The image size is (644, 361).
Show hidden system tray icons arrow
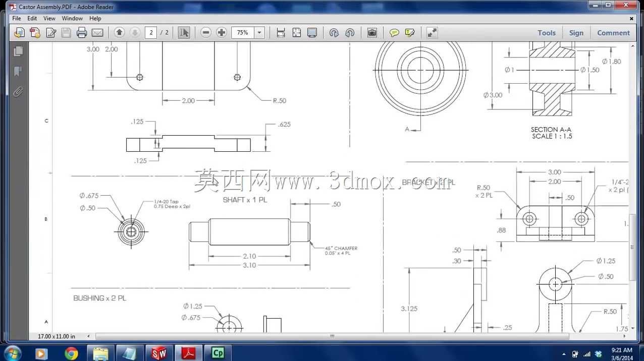564,354
